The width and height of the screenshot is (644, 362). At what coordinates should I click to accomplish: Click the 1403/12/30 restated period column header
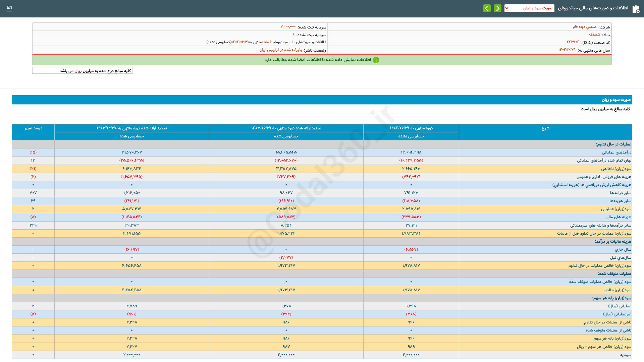point(131,128)
